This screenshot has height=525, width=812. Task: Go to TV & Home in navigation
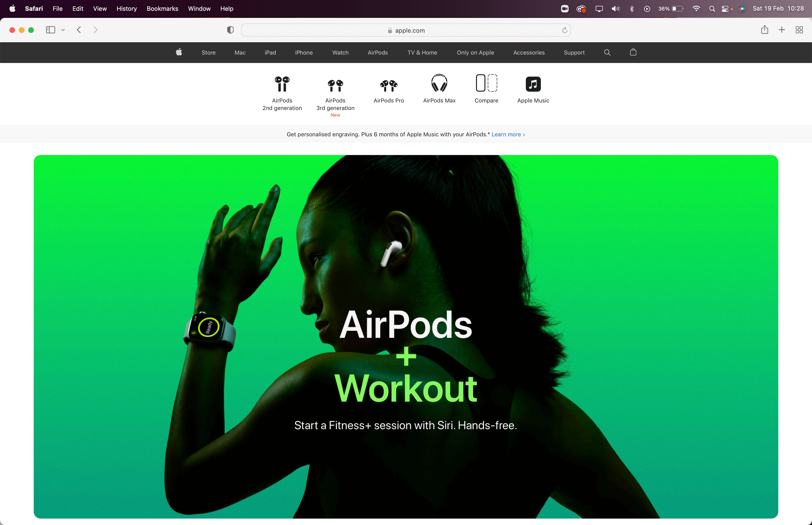[x=422, y=52]
